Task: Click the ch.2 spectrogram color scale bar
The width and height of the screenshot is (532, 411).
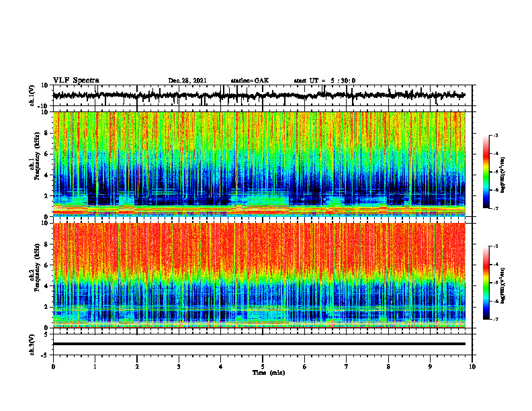Action: [x=486, y=283]
